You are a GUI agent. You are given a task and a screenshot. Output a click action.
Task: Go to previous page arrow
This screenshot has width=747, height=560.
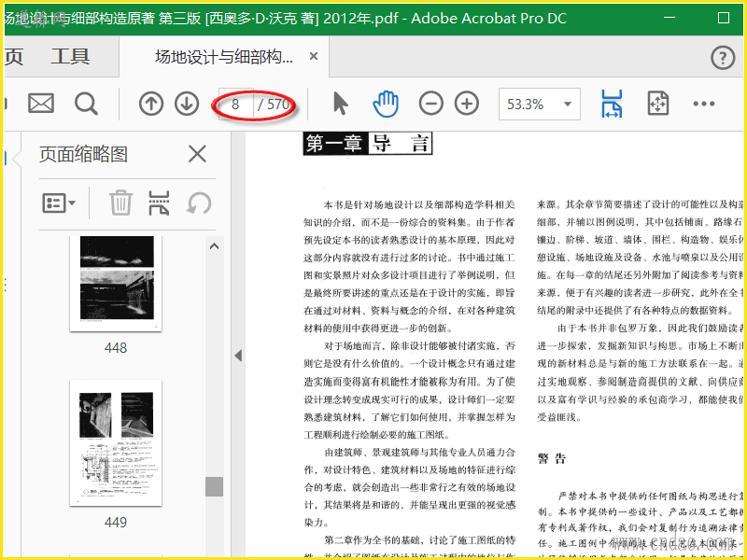tap(151, 104)
